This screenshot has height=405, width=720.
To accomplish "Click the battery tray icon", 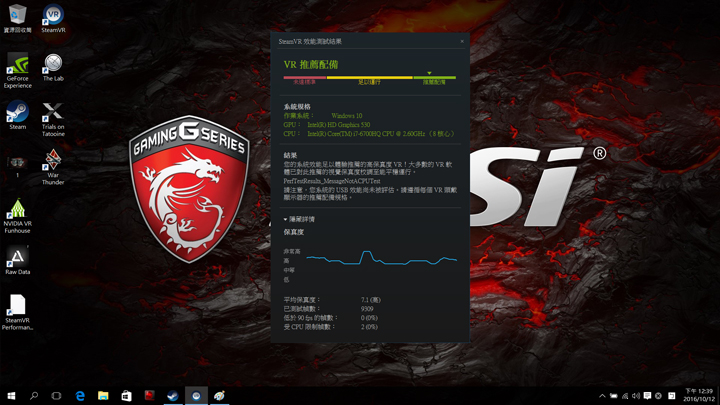I will click(613, 396).
